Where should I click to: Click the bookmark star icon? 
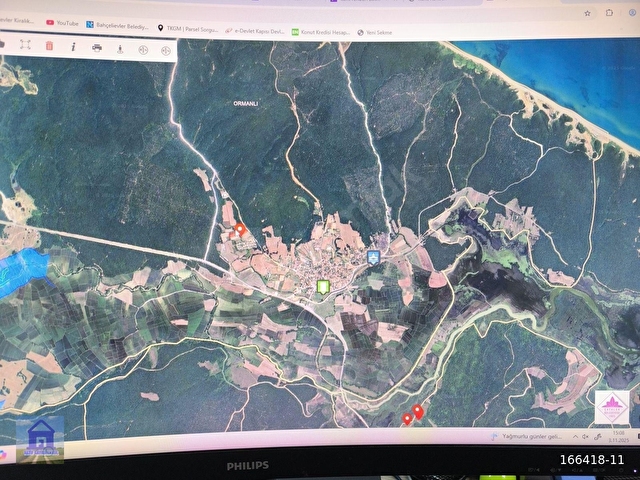[x=587, y=13]
